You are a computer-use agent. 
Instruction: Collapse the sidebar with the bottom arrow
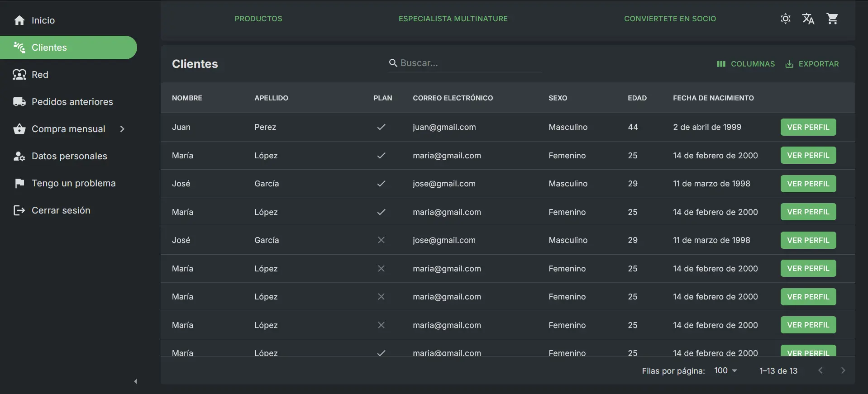pos(136,381)
